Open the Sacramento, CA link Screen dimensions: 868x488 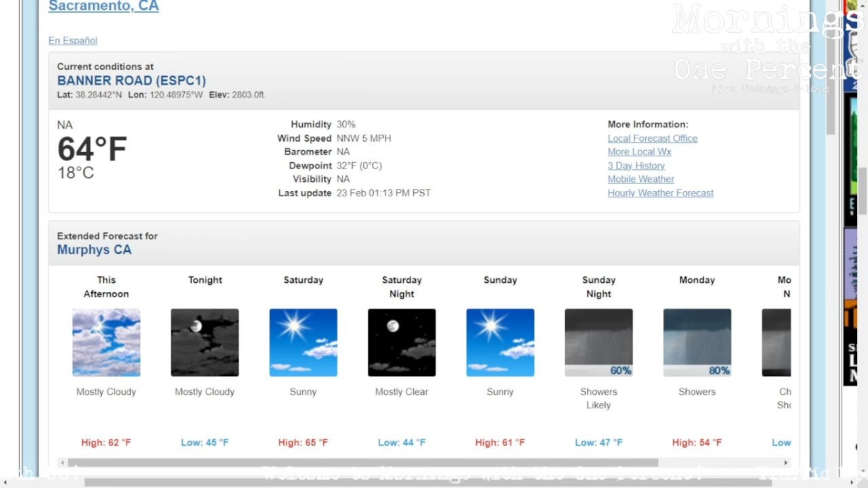[104, 7]
